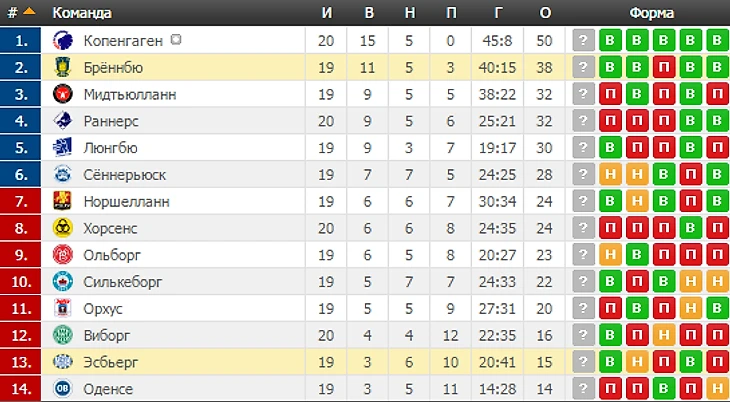Click the gray question mark in Copenhagen's form
The image size is (730, 402).
point(584,41)
